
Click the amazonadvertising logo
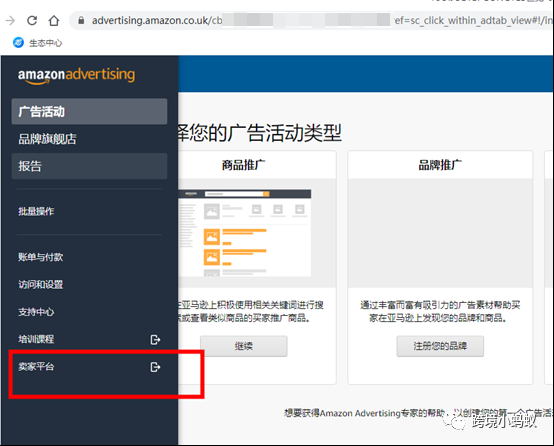tap(76, 75)
